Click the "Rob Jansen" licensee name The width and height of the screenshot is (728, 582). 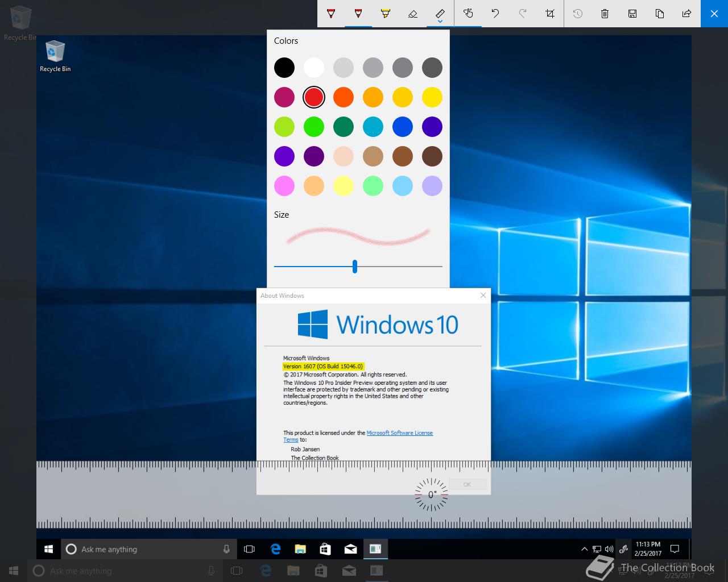coord(305,449)
